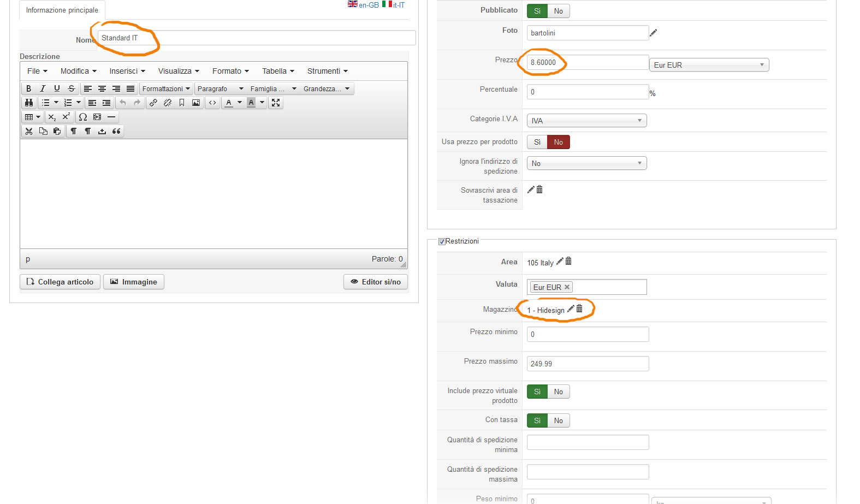
Task: Apply blockquote formatting
Action: click(x=116, y=131)
